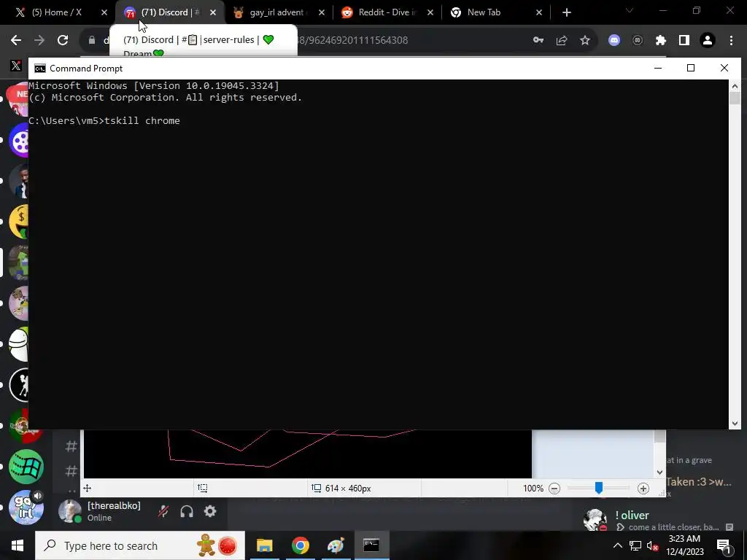Image resolution: width=747 pixels, height=560 pixels.
Task: Close the New Tab tab
Action: (x=539, y=12)
